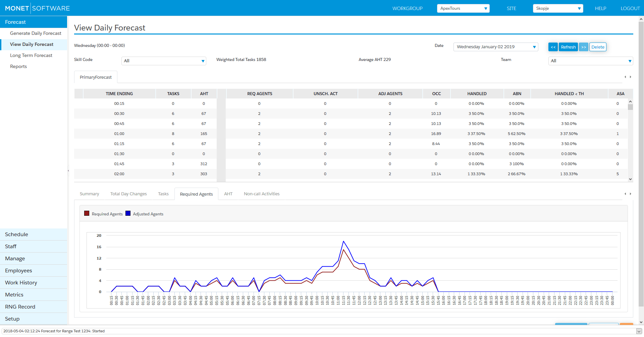Click table scrollbar down arrow
The height and width of the screenshot is (337, 644).
(x=631, y=179)
